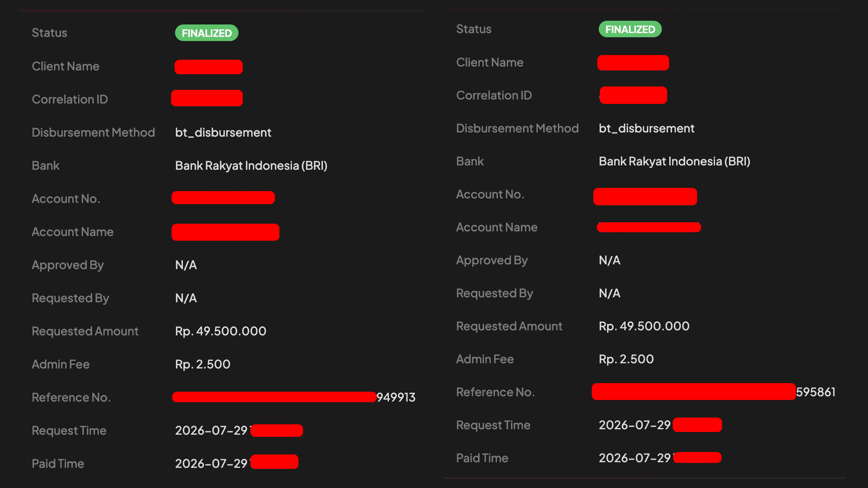Click reference number ending 595861
The width and height of the screenshot is (868, 488).
[713, 392]
